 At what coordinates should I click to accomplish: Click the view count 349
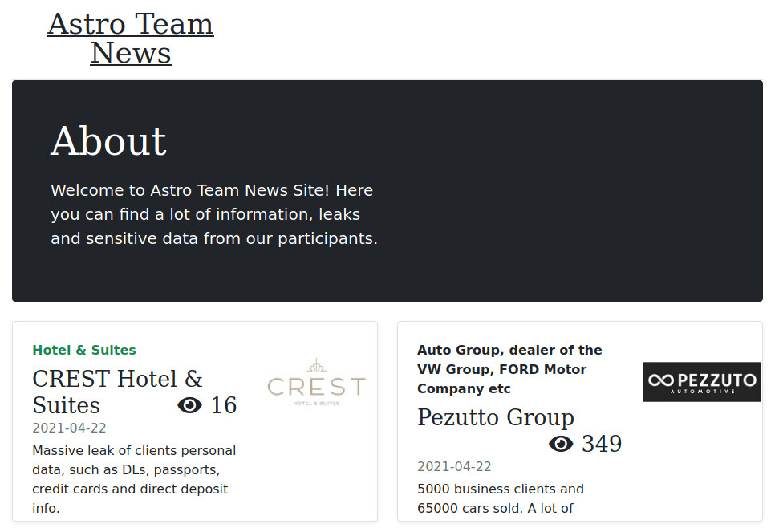(602, 444)
